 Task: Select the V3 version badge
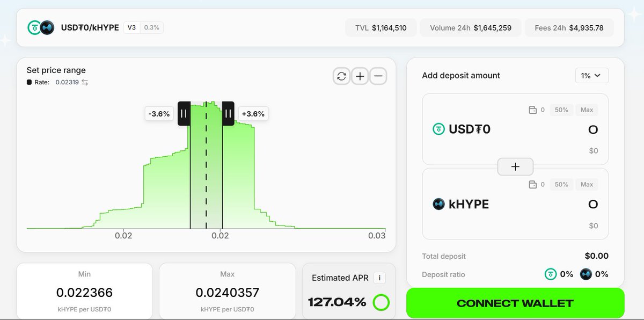tap(132, 27)
